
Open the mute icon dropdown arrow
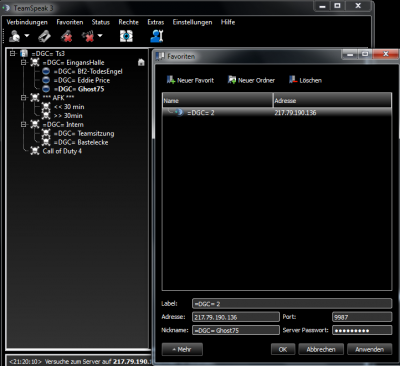pyautogui.click(x=100, y=36)
